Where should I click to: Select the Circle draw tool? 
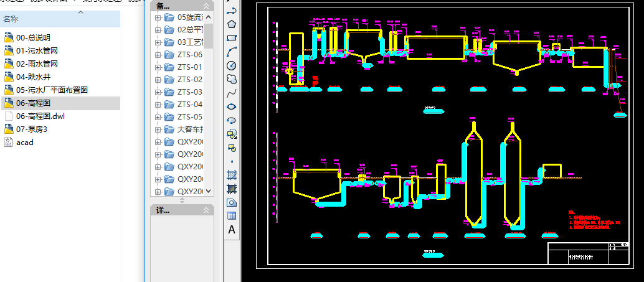point(232,65)
